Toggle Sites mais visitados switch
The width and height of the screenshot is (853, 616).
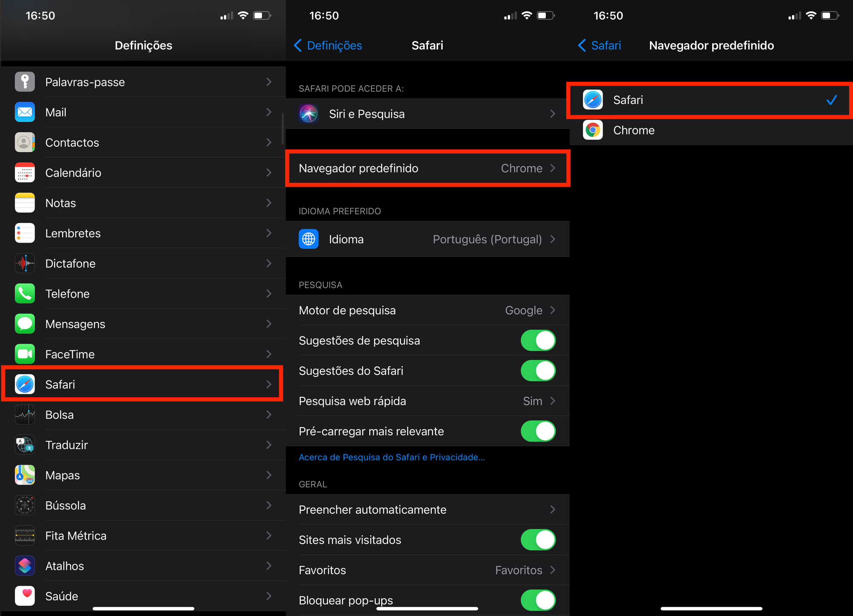point(538,540)
